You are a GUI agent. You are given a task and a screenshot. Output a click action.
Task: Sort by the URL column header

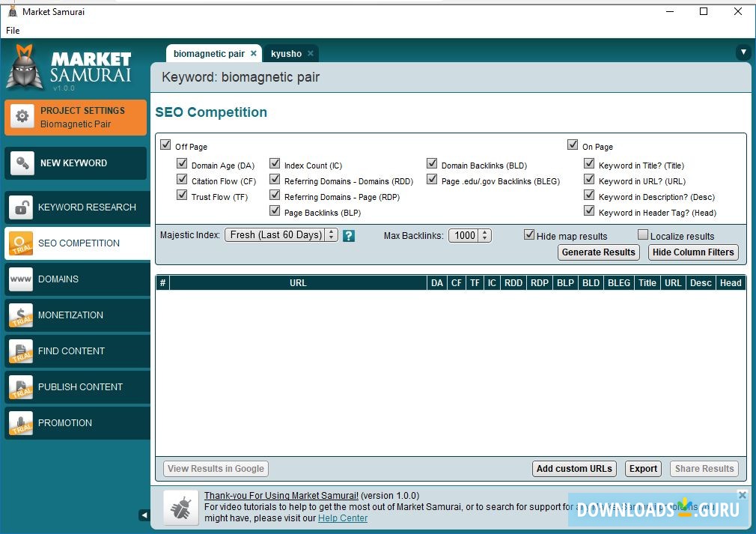[298, 283]
